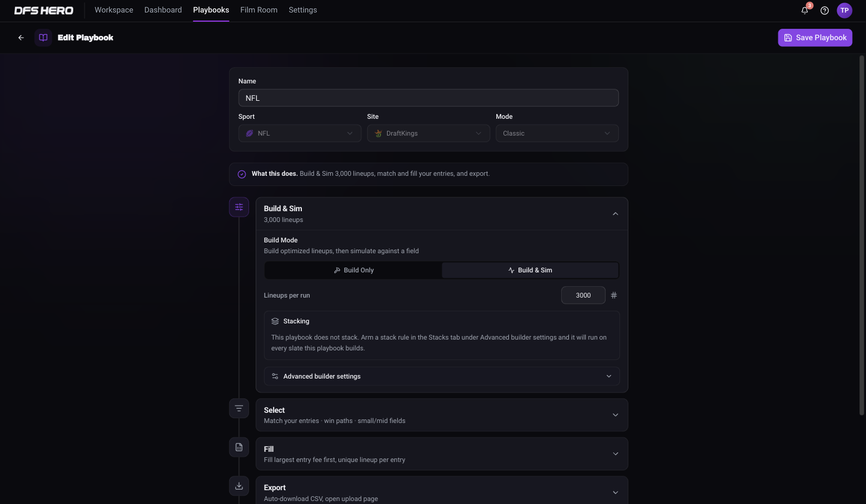Click the hash icon beside lineups count
The image size is (866, 504).
click(x=613, y=295)
